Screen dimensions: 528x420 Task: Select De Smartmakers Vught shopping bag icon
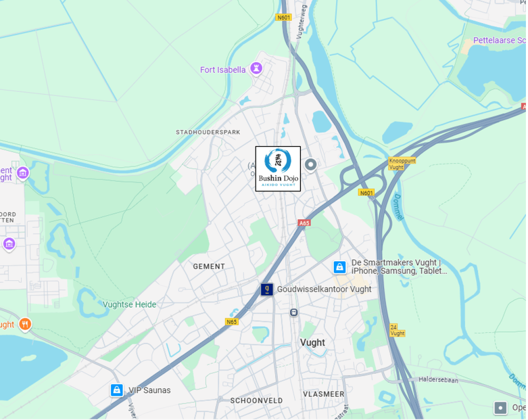(x=340, y=268)
